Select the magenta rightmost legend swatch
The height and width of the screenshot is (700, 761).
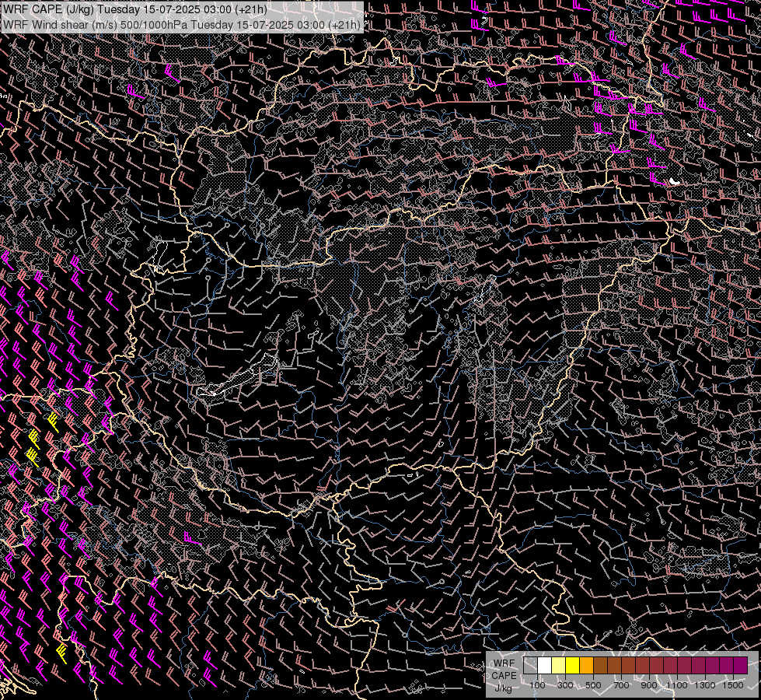pos(740,665)
